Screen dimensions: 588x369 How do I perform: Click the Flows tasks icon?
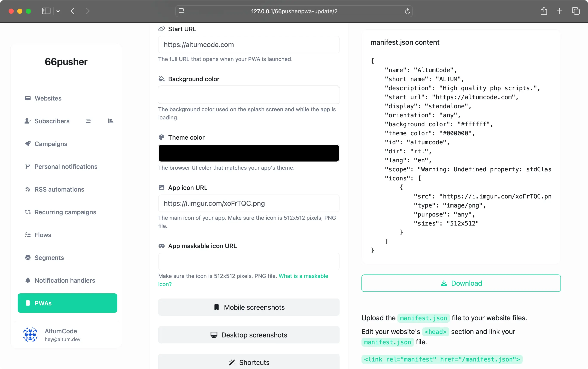click(x=28, y=235)
